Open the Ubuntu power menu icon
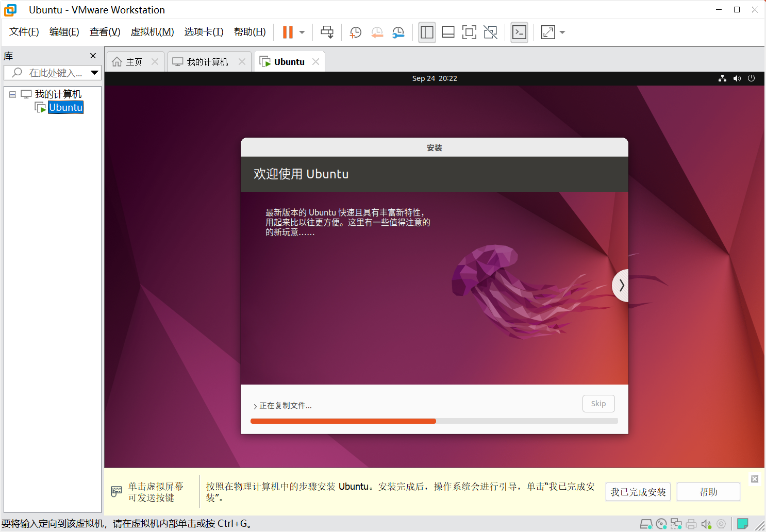 coord(752,78)
